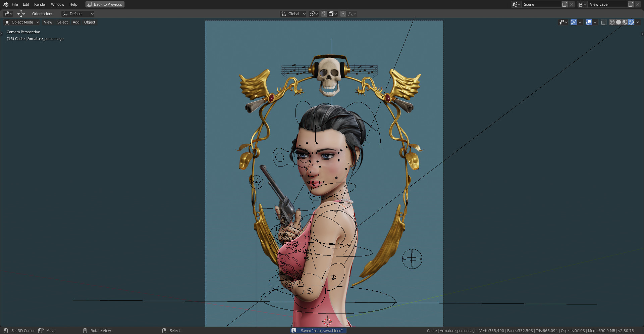
Task: Delete the scene with the X icon
Action: click(x=572, y=4)
